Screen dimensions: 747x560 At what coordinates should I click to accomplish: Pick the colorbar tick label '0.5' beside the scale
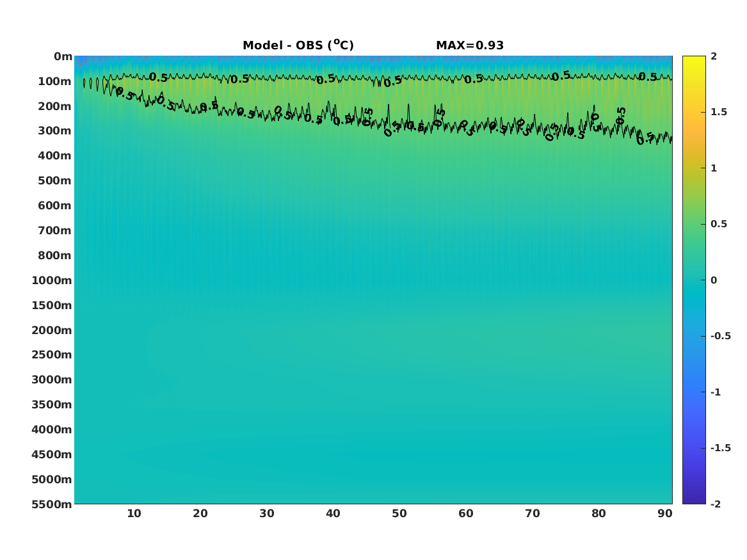[x=719, y=224]
